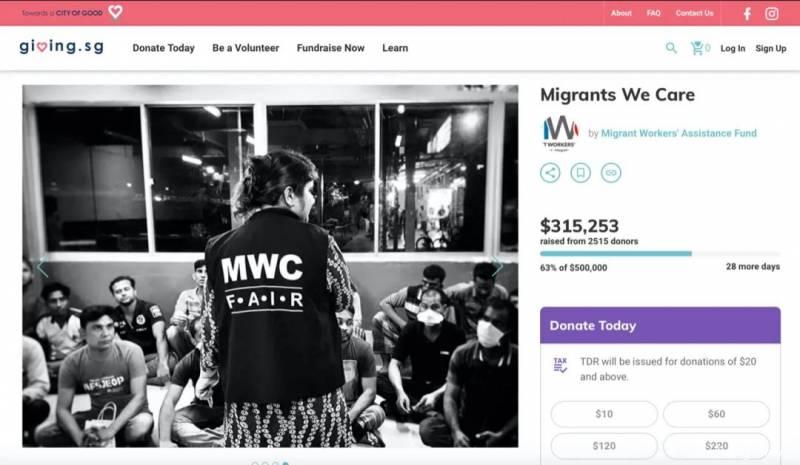The image size is (800, 465).
Task: Open the shopping cart icon
Action: [x=697, y=48]
